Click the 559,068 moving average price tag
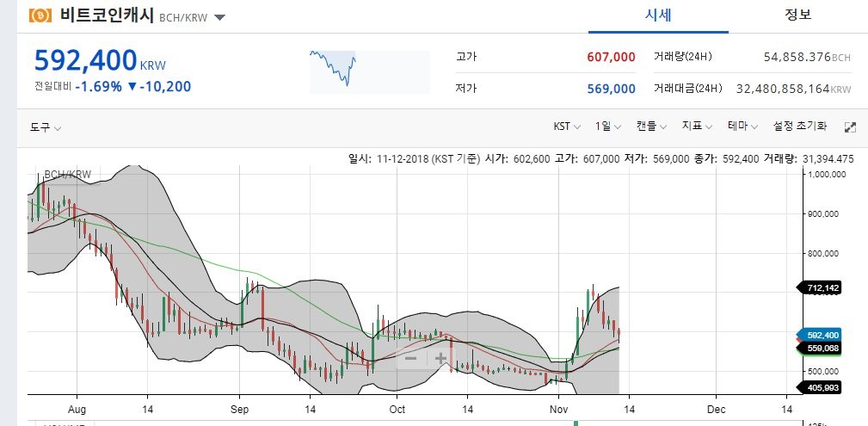 point(819,349)
